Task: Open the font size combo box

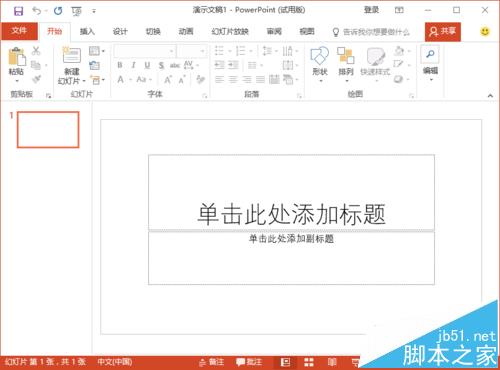Action: click(x=191, y=51)
